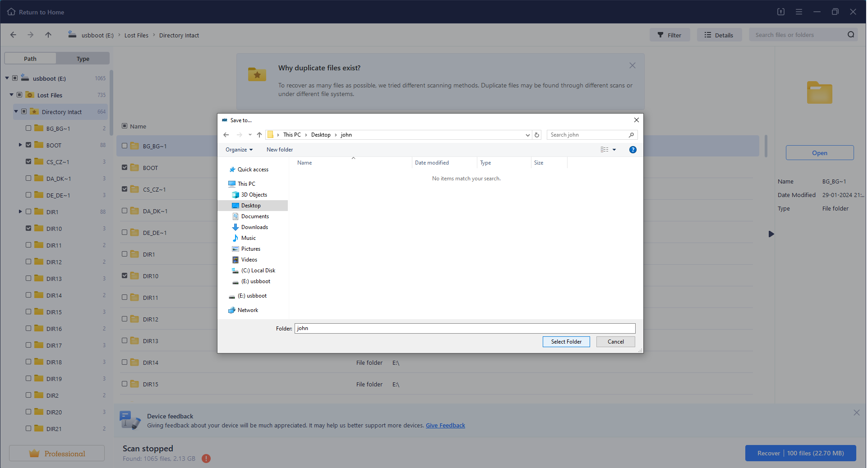868x468 pixels.
Task: Click the Folder name input field
Action: pyautogui.click(x=465, y=328)
